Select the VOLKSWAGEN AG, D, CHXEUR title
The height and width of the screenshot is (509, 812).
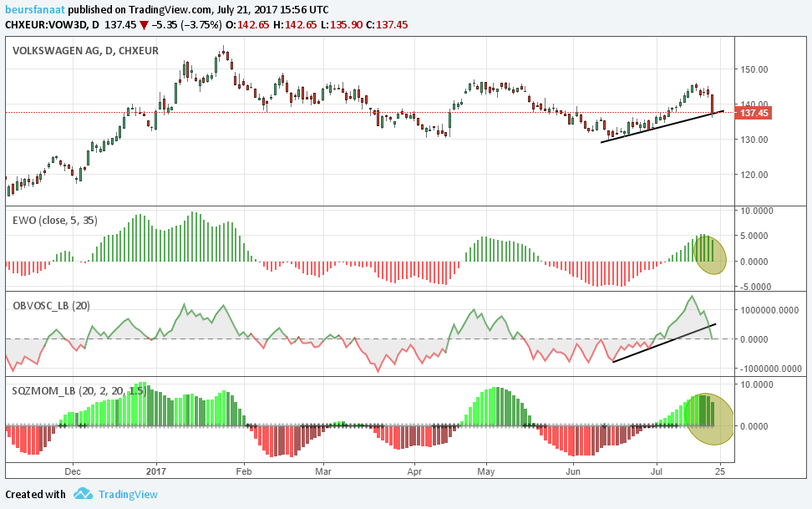click(x=85, y=51)
